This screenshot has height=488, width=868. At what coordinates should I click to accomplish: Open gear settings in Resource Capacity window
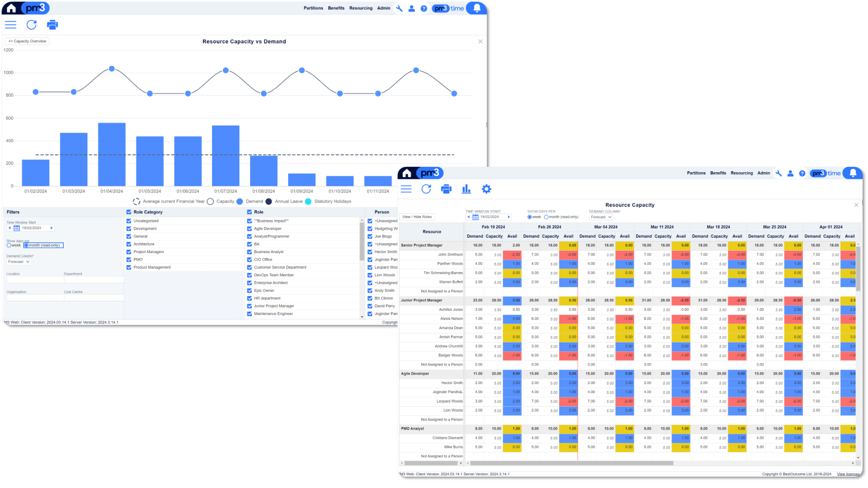[x=486, y=189]
